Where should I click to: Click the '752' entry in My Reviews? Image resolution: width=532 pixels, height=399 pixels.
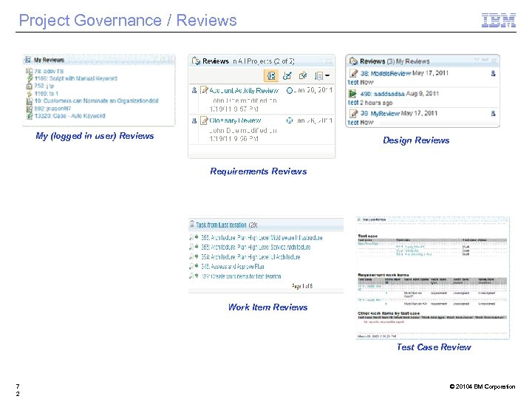tap(44, 86)
